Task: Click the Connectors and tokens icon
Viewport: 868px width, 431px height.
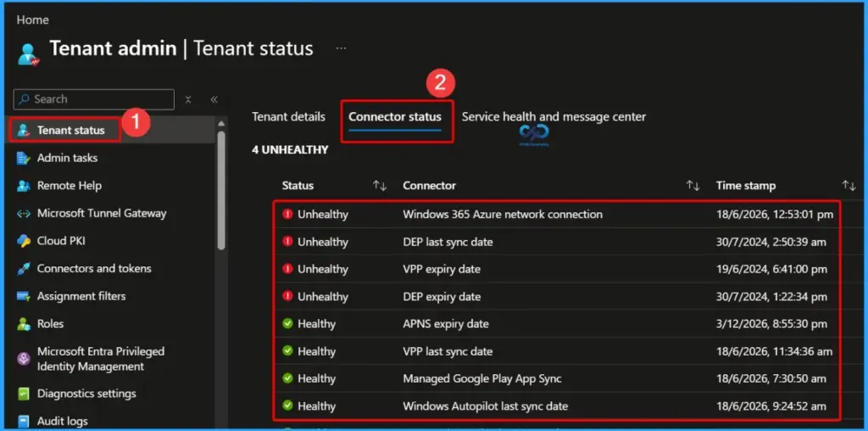Action: 23,269
